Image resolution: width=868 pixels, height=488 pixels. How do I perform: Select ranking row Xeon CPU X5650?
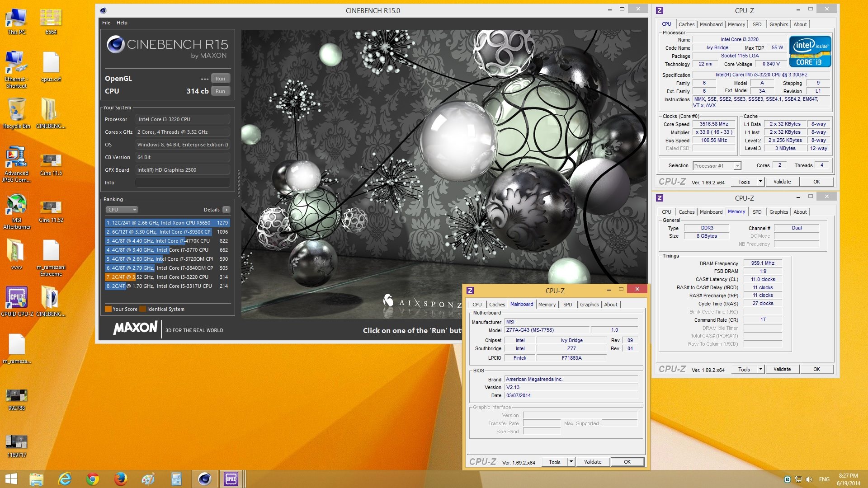coord(167,223)
